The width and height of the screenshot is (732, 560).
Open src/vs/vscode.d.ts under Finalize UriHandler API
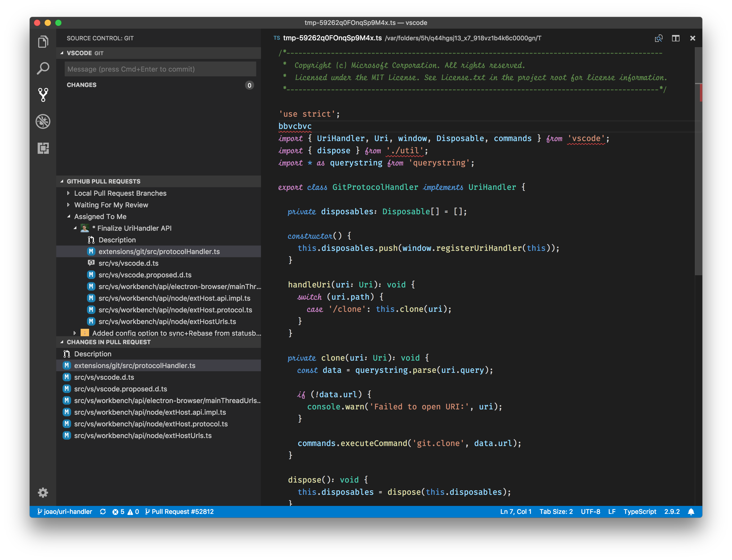coord(129,263)
